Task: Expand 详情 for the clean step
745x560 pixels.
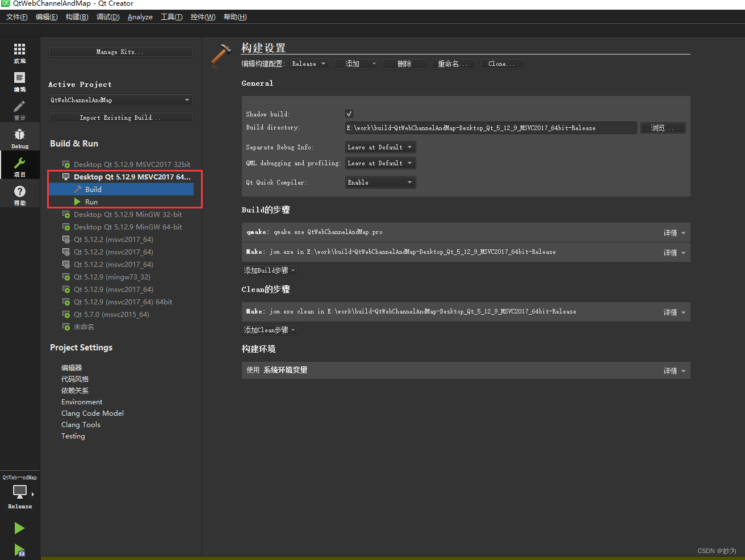Action: [674, 312]
